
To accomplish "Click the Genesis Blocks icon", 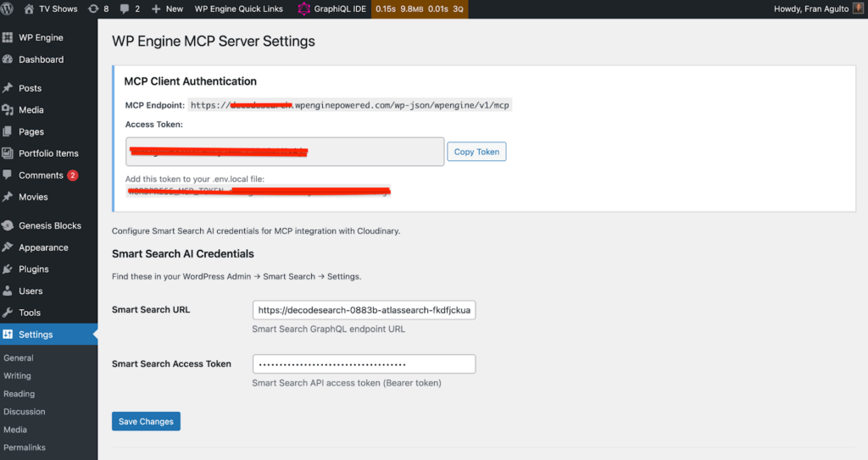I will point(8,226).
